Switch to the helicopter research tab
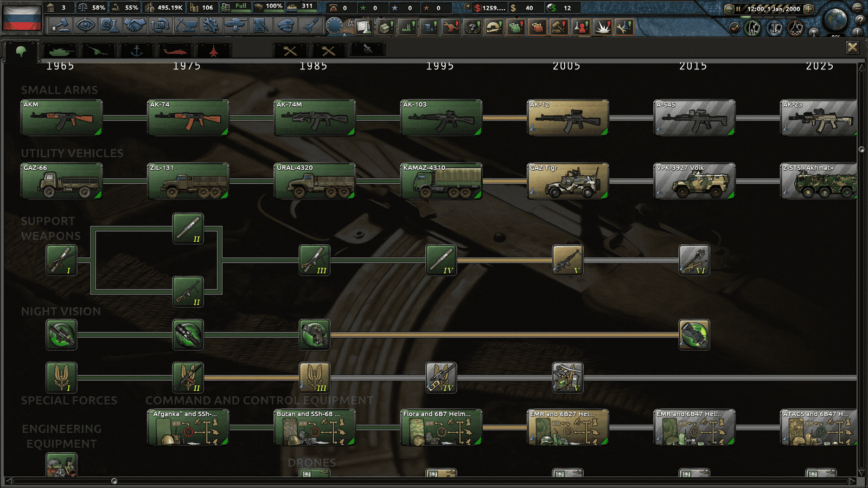868x488 pixels. coord(175,51)
